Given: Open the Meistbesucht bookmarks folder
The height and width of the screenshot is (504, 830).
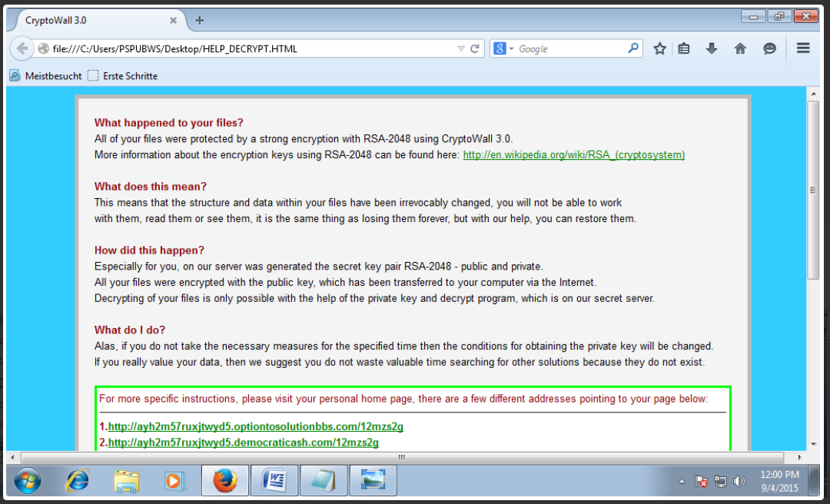Looking at the screenshot, I should (46, 76).
